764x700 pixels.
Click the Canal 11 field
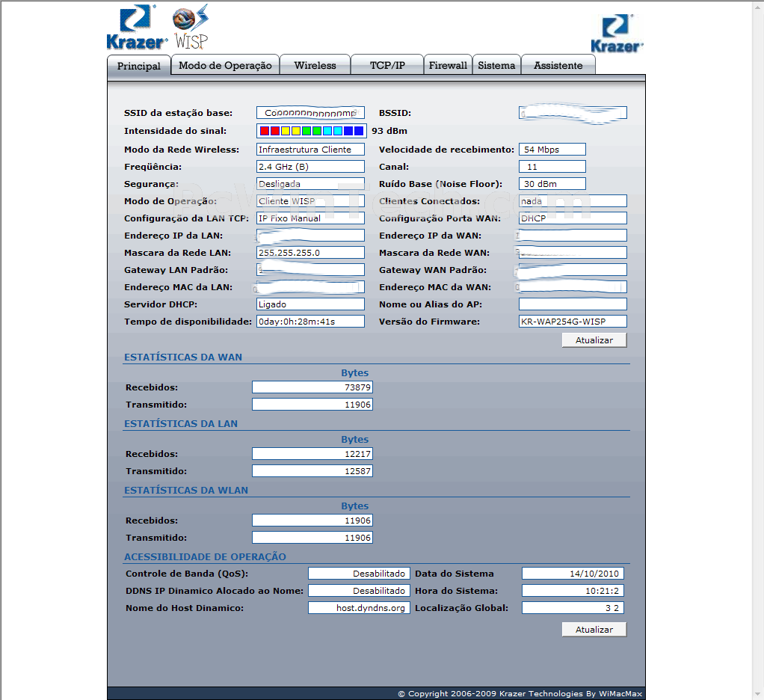pos(552,166)
